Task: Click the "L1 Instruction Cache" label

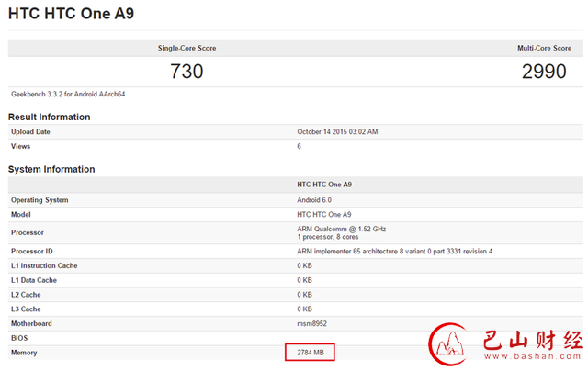Action: coord(44,265)
